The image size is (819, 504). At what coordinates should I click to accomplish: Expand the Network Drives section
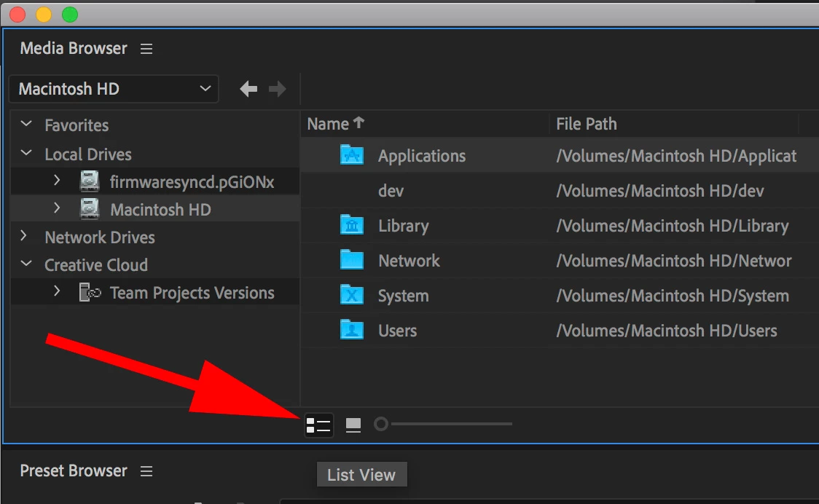coord(23,235)
